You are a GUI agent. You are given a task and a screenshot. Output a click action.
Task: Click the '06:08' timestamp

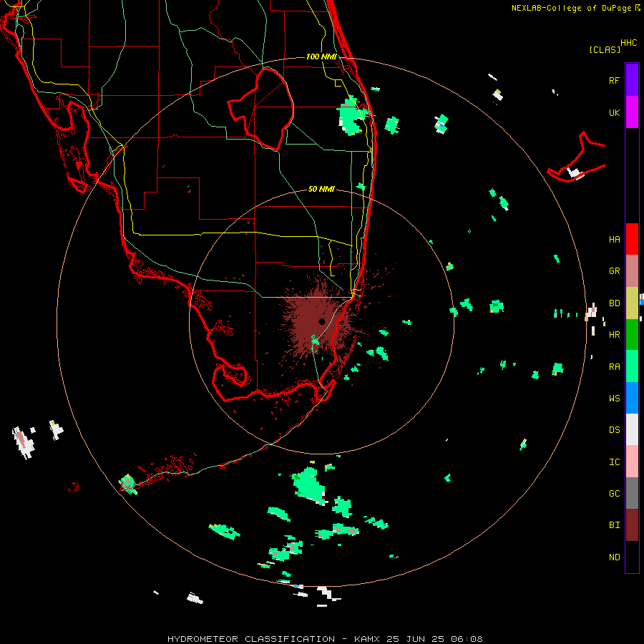(x=467, y=639)
